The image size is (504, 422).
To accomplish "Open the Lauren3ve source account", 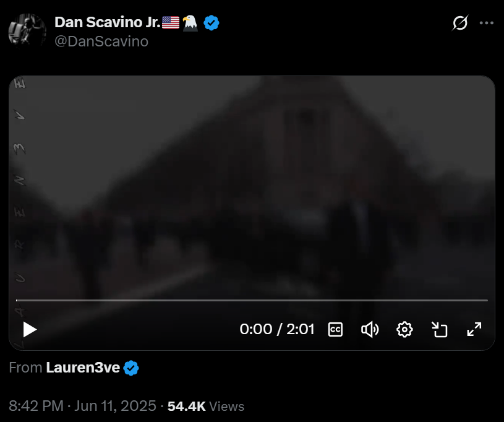I will point(83,368).
